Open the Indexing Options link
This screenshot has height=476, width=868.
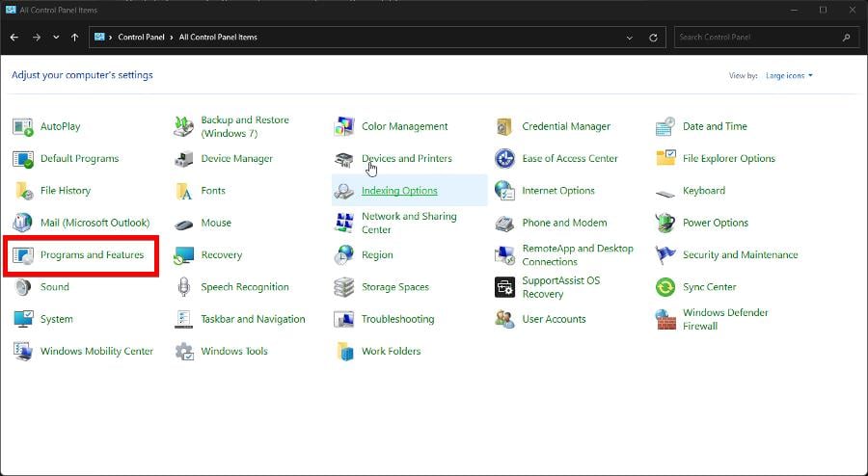point(399,191)
